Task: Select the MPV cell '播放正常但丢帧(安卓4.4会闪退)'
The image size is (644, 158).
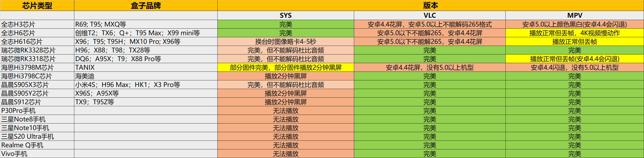Action: 574,59
